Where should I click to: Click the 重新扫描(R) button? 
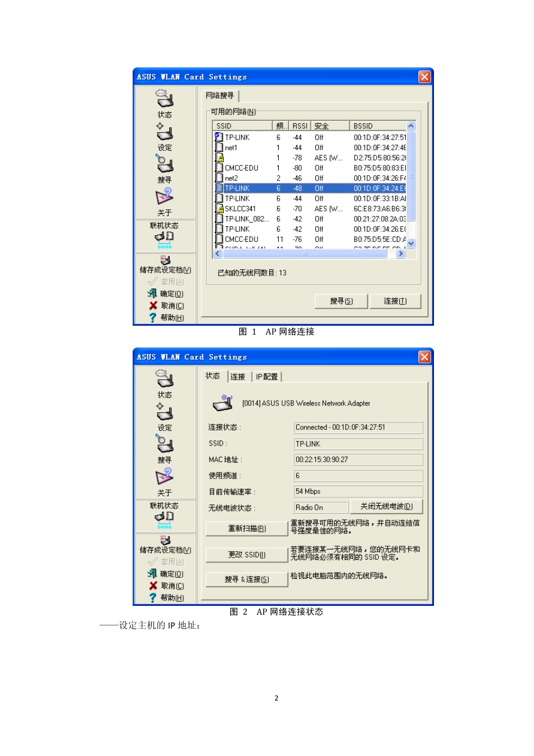click(247, 529)
